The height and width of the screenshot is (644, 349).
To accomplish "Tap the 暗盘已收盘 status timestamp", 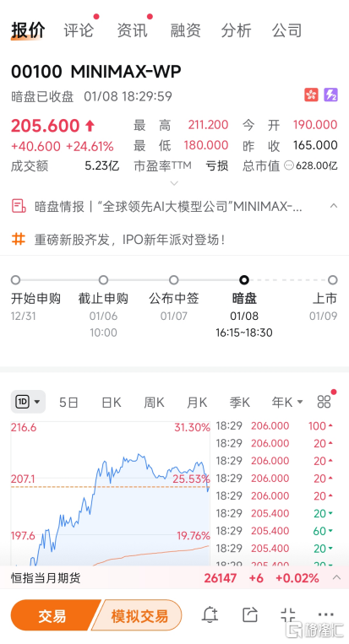I will (x=91, y=96).
